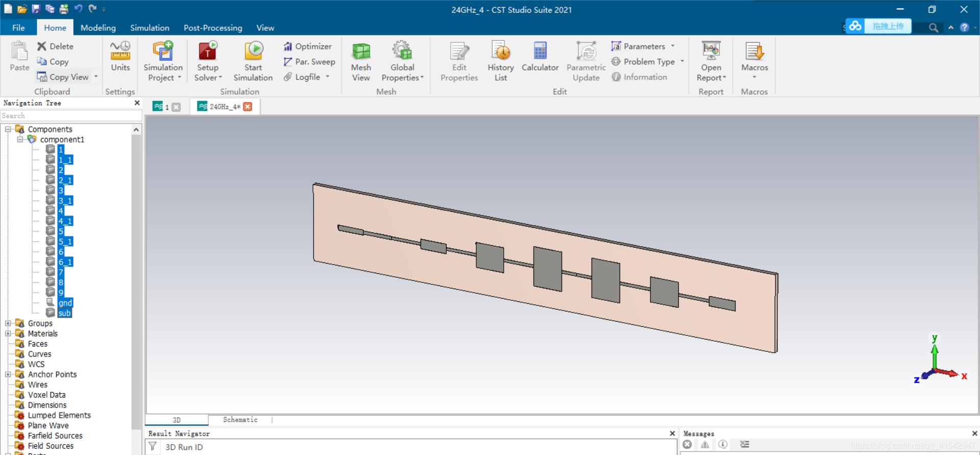Open the Parameters dropdown arrow

tap(673, 46)
